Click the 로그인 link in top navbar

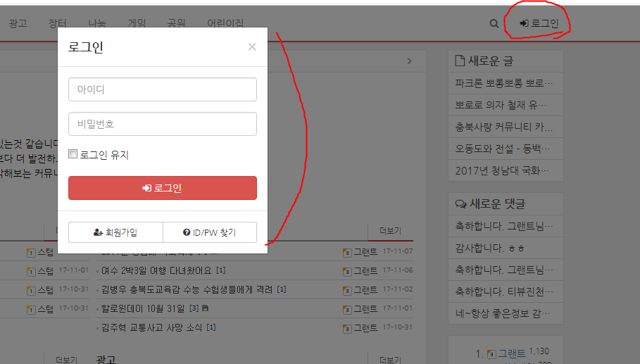click(539, 24)
